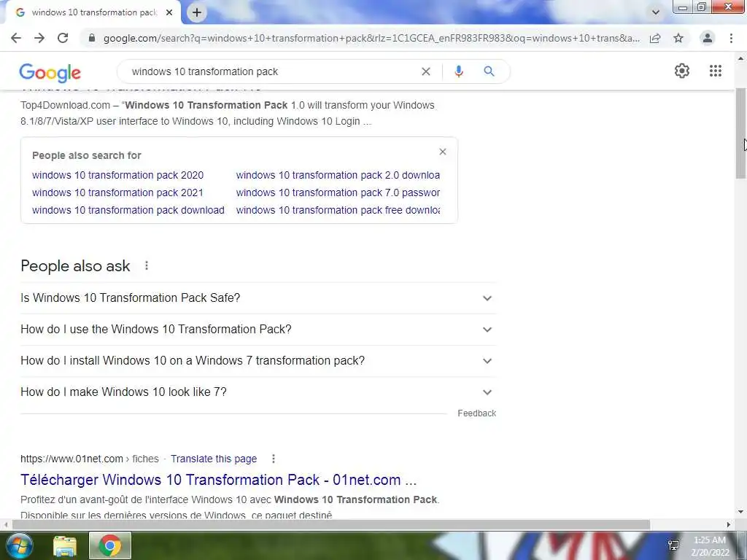
Task: Click the horizontal scrollbar left arrow
Action: tap(5, 524)
